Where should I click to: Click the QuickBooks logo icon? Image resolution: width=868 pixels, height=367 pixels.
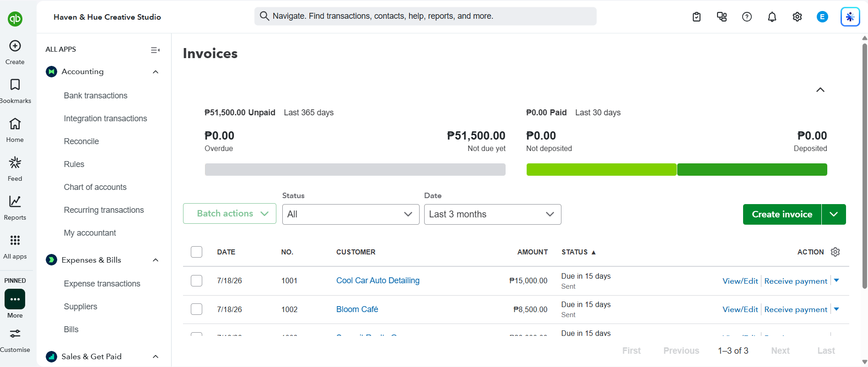[15, 19]
